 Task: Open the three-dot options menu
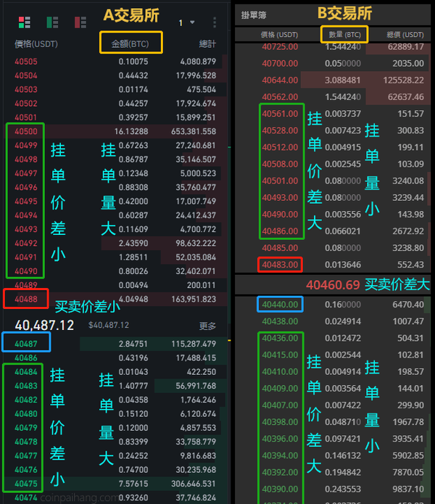215,22
